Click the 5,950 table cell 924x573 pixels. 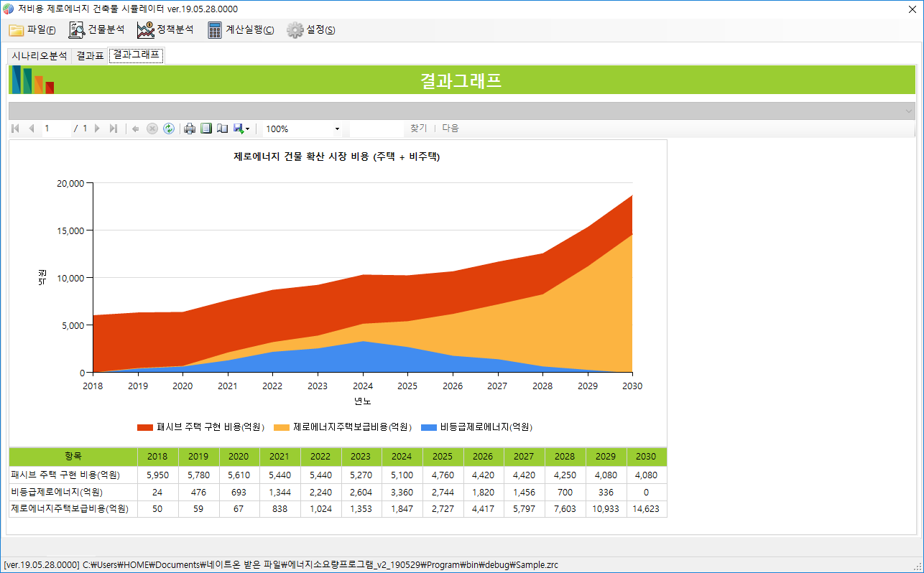pos(157,475)
